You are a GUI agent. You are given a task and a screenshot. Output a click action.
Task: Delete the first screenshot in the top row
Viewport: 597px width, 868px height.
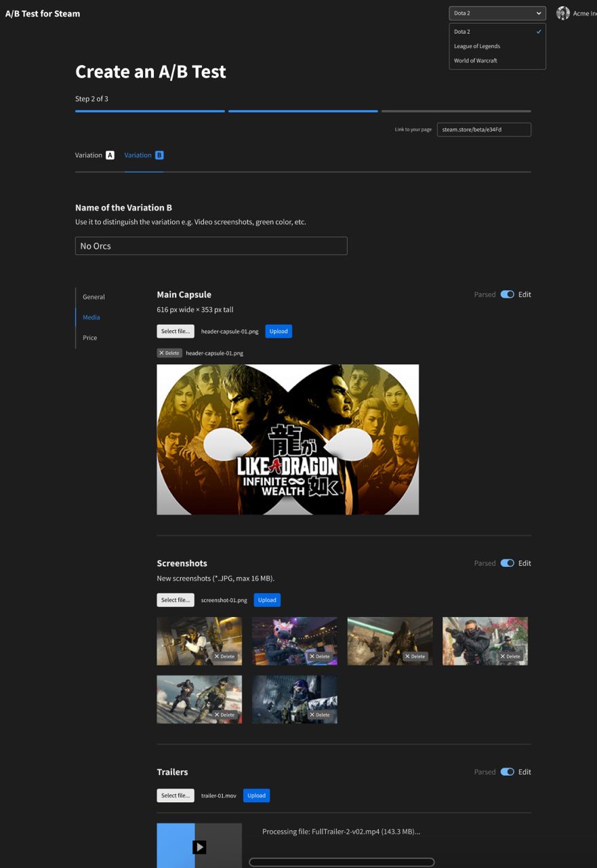click(x=224, y=656)
